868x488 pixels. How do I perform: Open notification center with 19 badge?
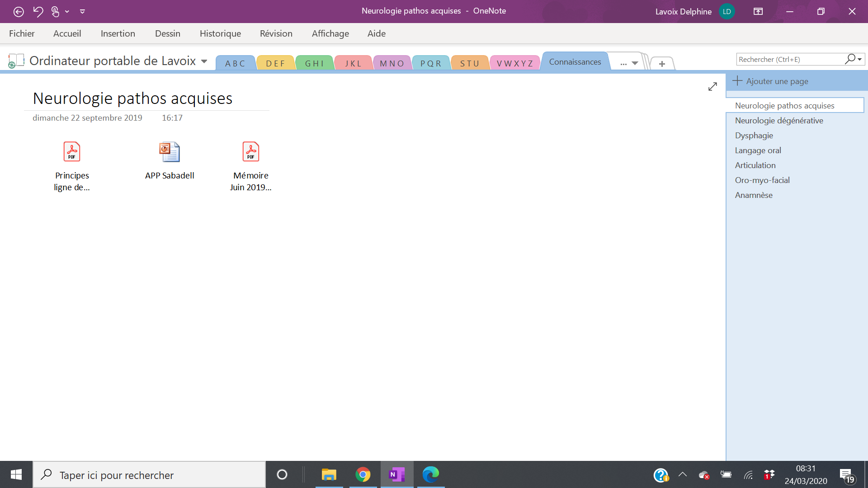point(847,475)
